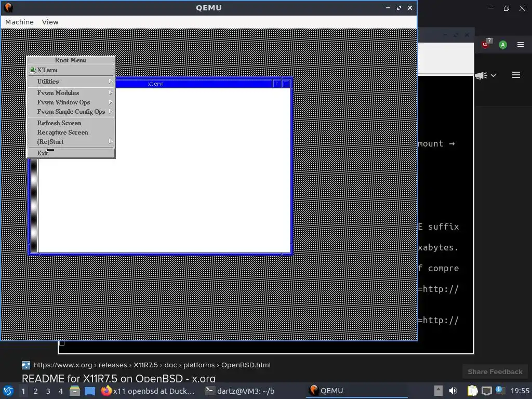Image resolution: width=532 pixels, height=399 pixels.
Task: Select the QEMU taskbar entry
Action: (x=357, y=391)
